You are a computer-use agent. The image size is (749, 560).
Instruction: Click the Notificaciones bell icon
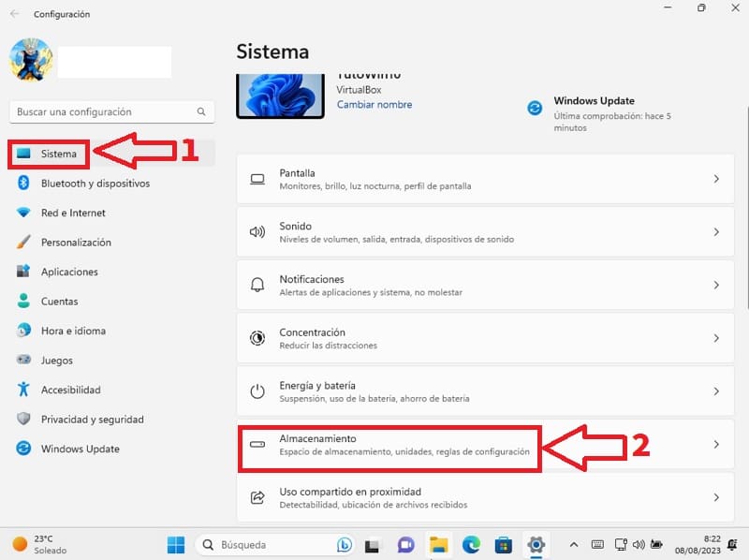pos(257,285)
